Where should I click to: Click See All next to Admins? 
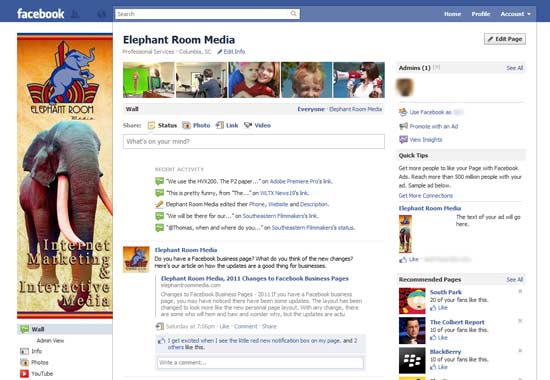click(x=515, y=68)
